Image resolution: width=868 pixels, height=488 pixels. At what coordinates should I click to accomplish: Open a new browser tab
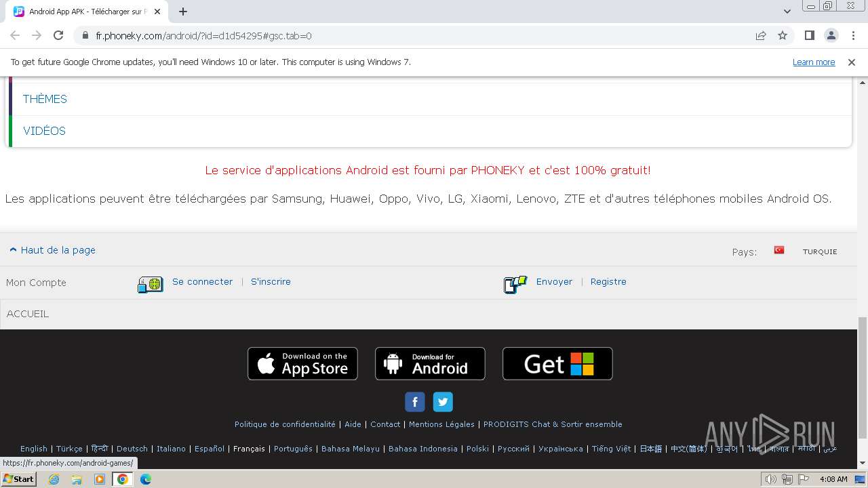coord(183,12)
